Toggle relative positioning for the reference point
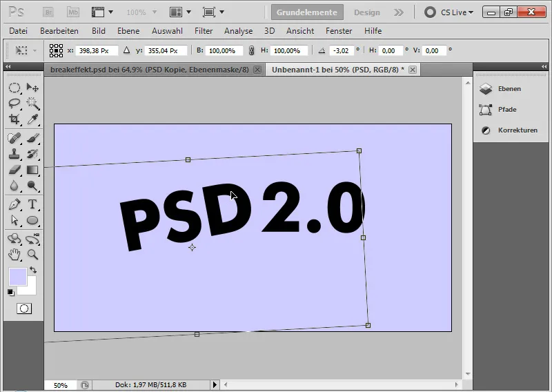Image resolution: width=552 pixels, height=392 pixels. pos(126,50)
